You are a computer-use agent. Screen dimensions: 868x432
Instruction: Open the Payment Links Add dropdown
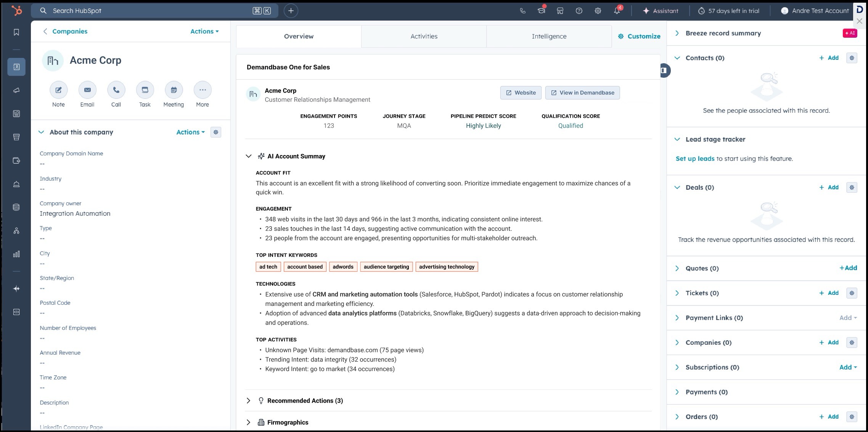point(848,318)
